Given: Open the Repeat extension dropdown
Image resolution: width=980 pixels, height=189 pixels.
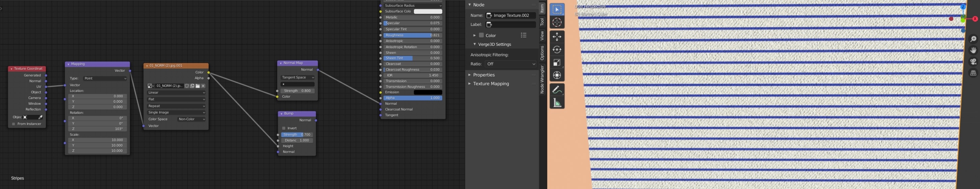Looking at the screenshot, I should coord(176,106).
